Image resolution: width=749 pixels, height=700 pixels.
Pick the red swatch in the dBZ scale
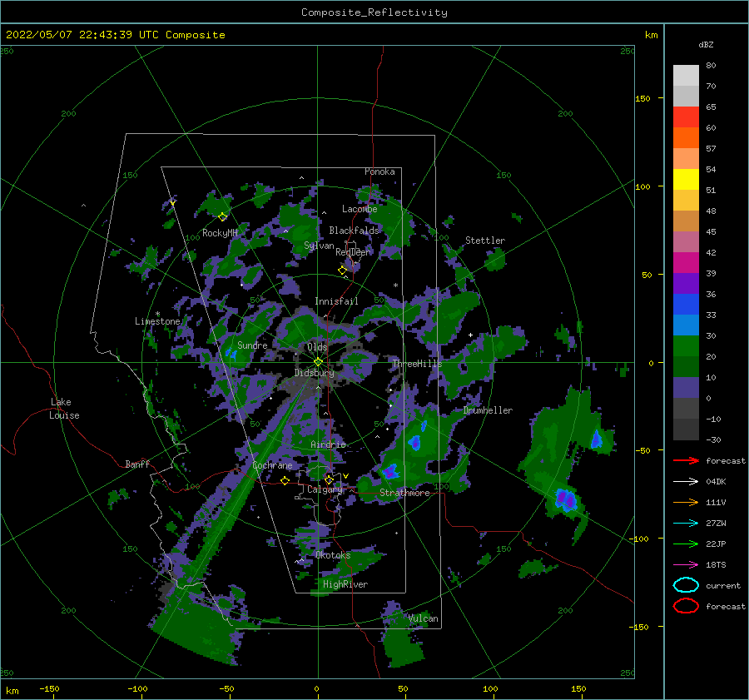[686, 117]
